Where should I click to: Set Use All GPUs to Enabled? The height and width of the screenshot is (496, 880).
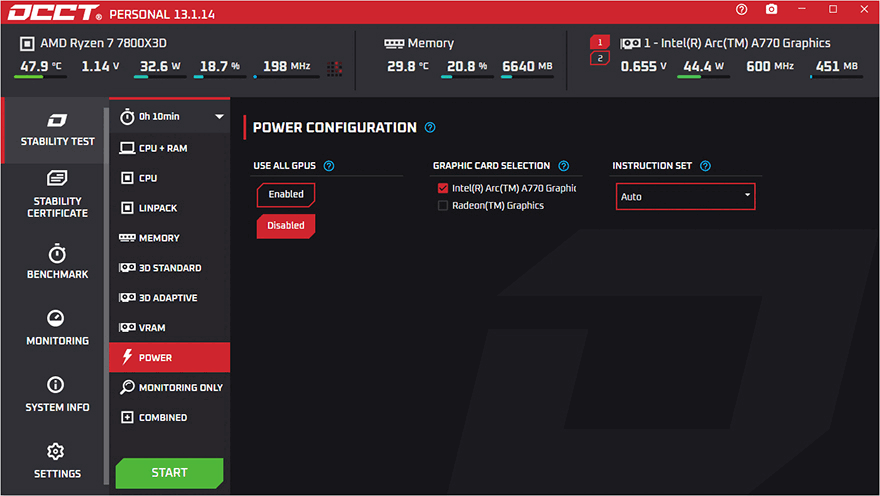click(286, 195)
